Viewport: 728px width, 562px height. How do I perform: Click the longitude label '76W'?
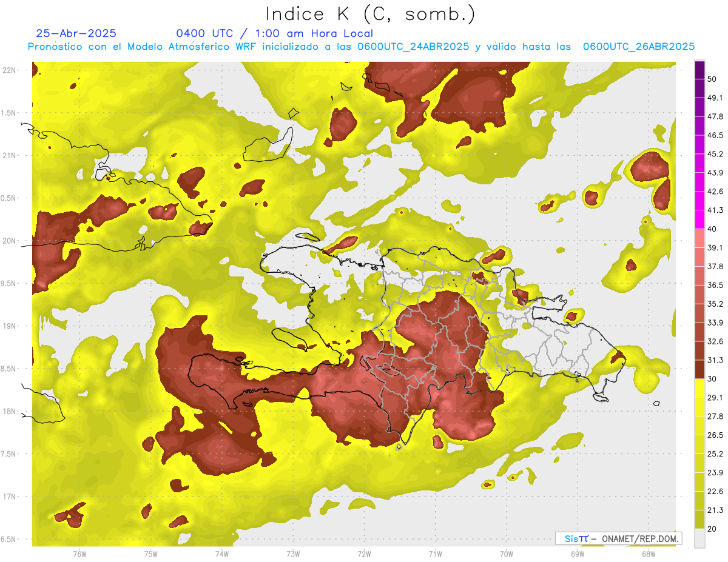click(79, 554)
